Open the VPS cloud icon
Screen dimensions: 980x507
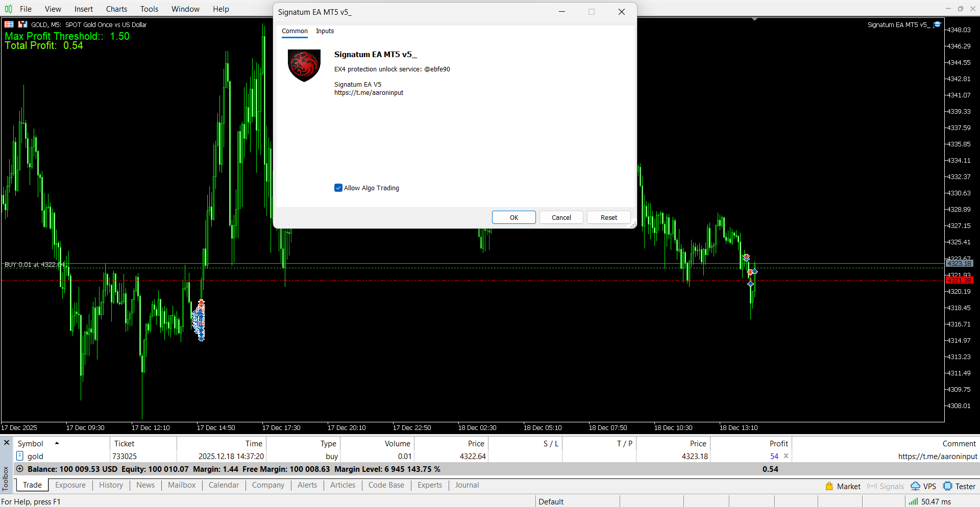(x=915, y=486)
